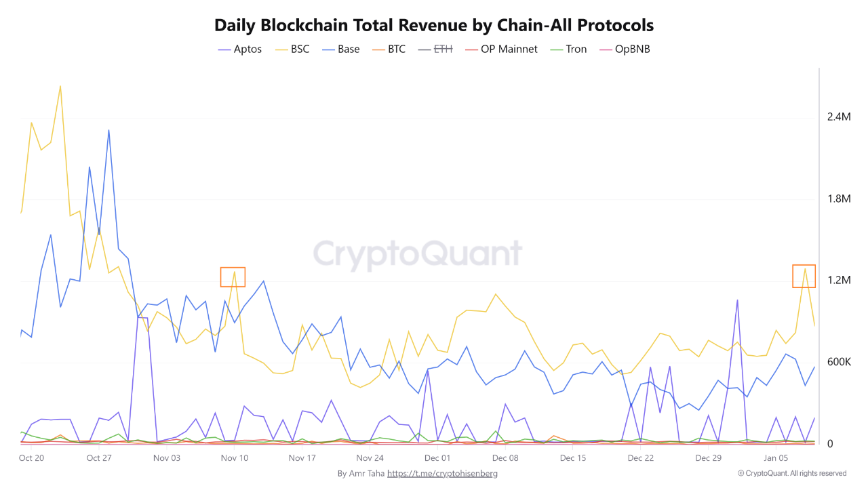Click the Oct 27 x-axis label
The height and width of the screenshot is (488, 868).
[99, 458]
